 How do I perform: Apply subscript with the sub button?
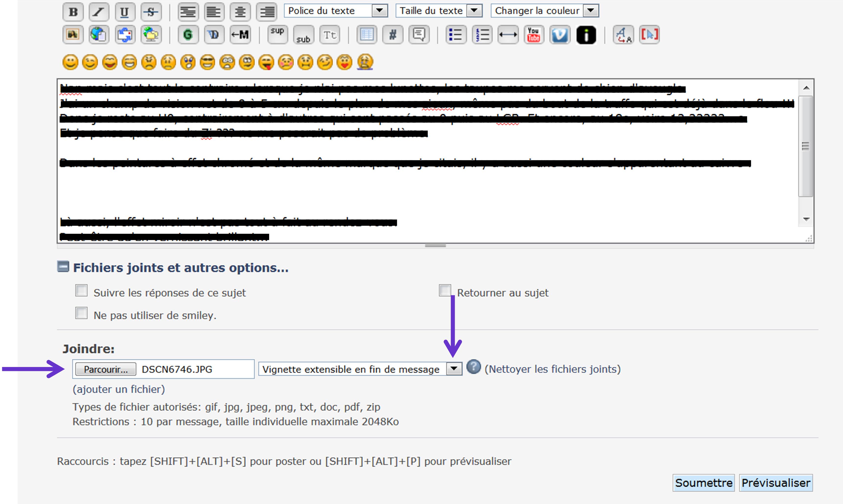pos(303,34)
